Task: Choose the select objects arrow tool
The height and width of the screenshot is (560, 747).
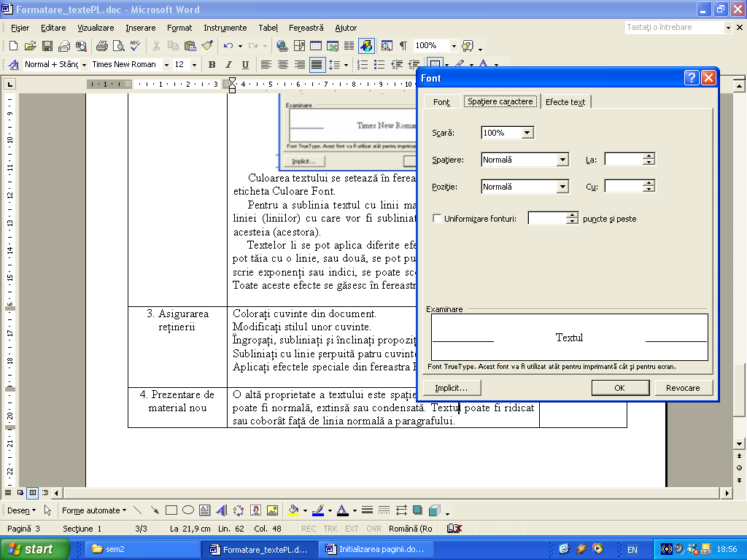Action: click(x=47, y=510)
